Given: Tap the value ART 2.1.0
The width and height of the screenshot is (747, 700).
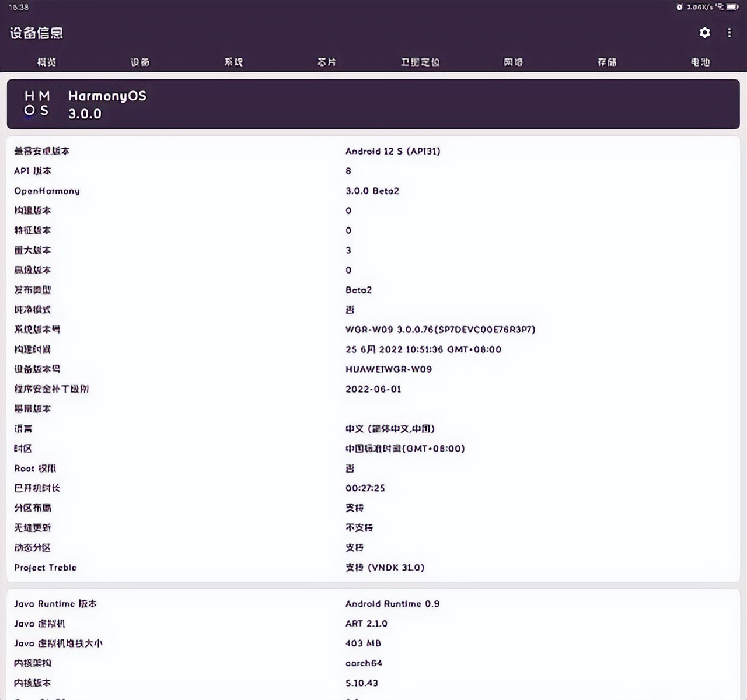Looking at the screenshot, I should [366, 624].
